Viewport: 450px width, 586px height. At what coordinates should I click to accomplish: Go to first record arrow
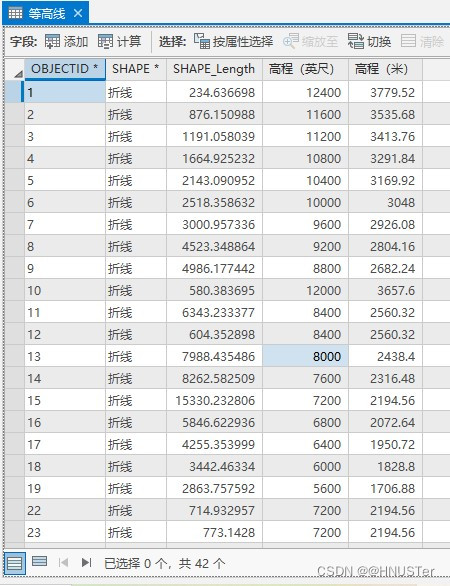(63, 562)
